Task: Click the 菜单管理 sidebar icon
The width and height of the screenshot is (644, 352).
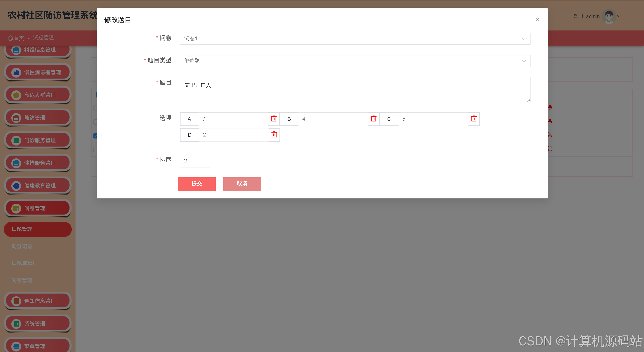Action: point(16,346)
